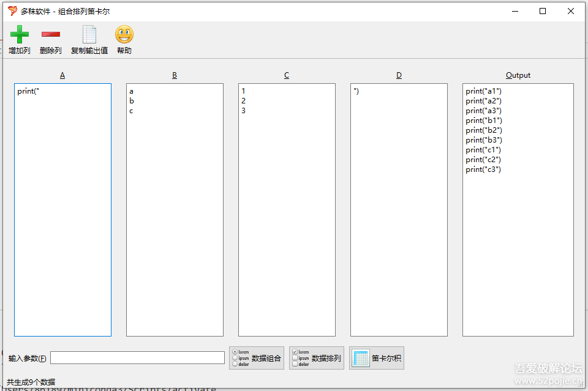Click the 输入参数(F) label
This screenshot has height=391, width=588.
[28, 359]
